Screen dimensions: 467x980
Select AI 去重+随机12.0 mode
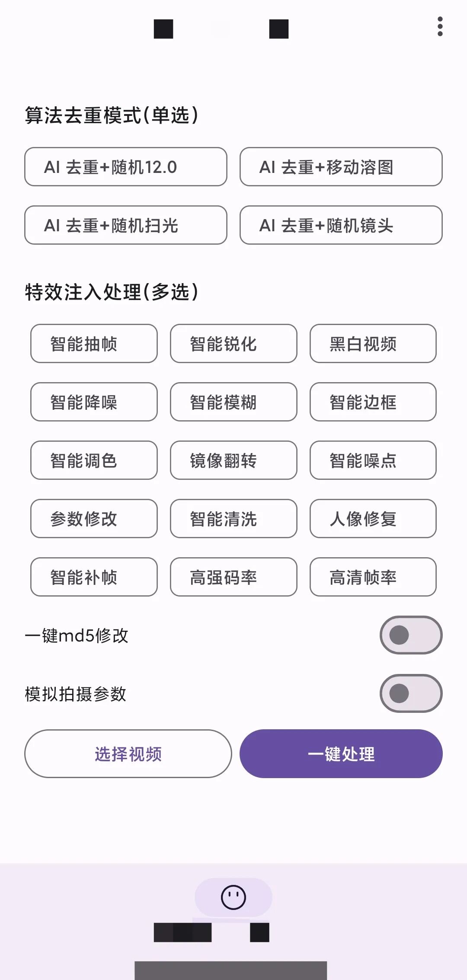126,167
